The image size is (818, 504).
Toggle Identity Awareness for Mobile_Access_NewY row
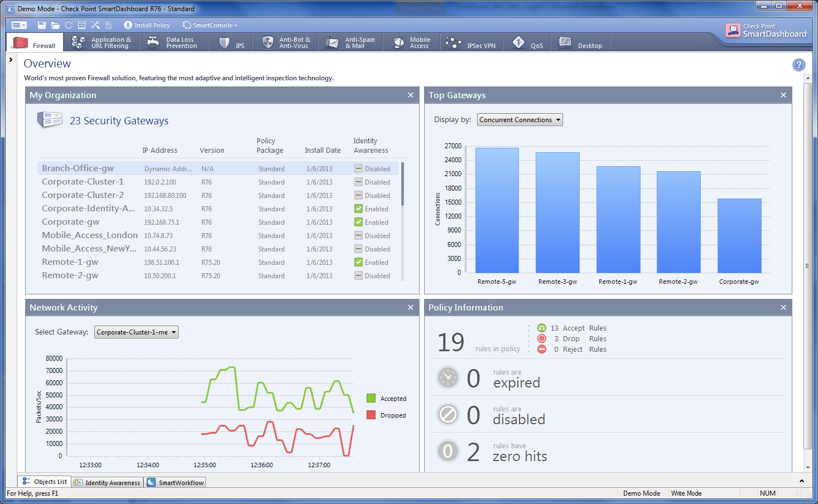tap(359, 249)
